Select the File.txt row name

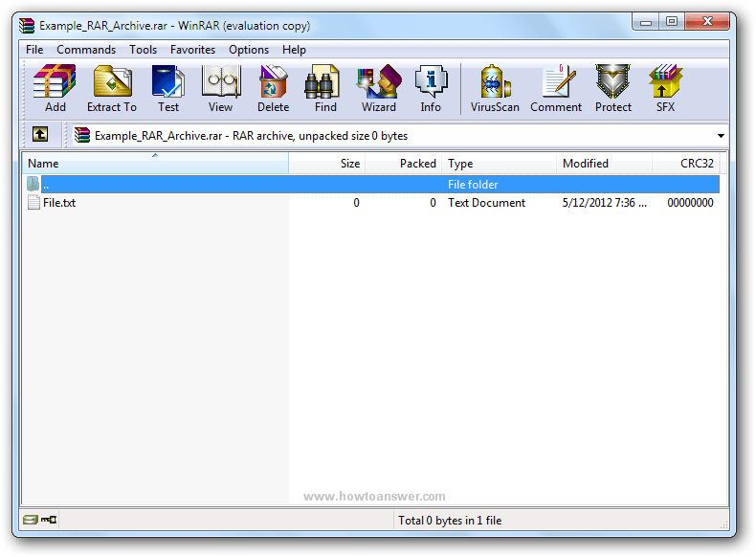pos(59,203)
